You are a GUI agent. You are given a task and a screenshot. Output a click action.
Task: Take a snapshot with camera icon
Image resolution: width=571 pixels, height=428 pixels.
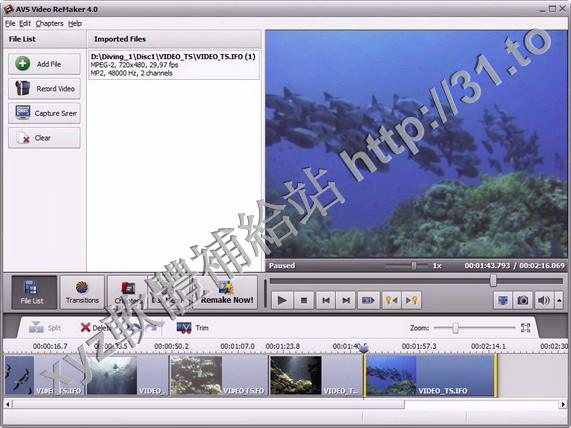(523, 300)
